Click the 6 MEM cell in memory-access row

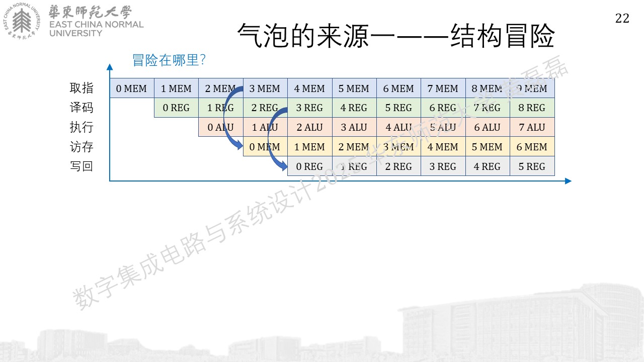(532, 147)
